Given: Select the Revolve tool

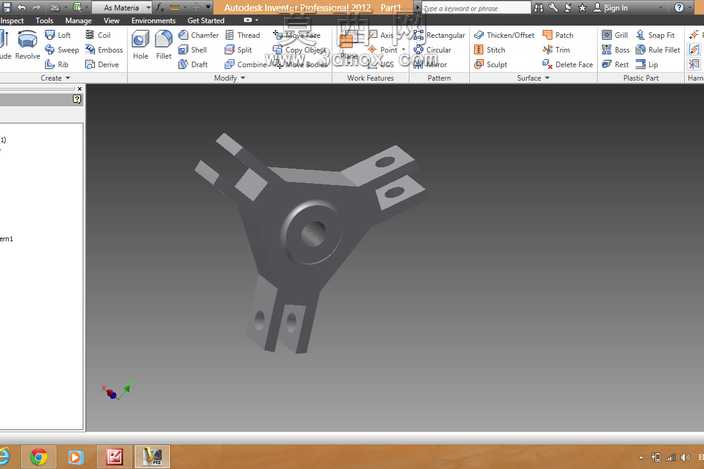Looking at the screenshot, I should [27, 45].
